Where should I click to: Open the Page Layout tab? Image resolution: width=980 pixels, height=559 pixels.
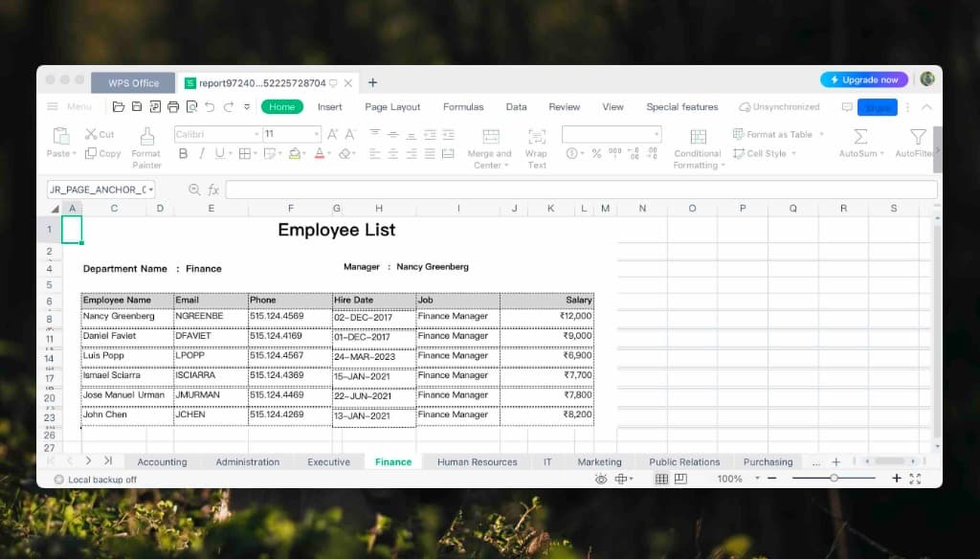pos(392,107)
